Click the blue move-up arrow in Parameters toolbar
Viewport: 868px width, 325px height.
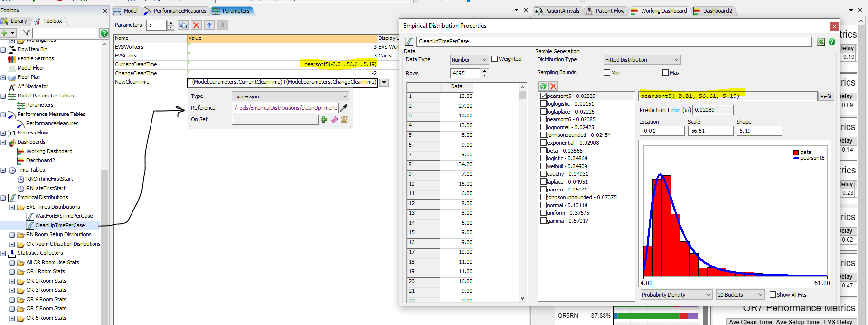click(209, 25)
